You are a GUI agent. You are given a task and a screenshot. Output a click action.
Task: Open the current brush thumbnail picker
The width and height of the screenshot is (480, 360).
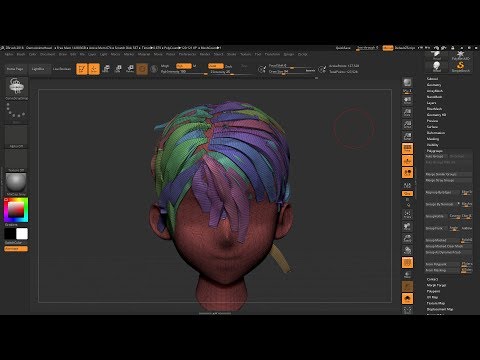(16, 88)
